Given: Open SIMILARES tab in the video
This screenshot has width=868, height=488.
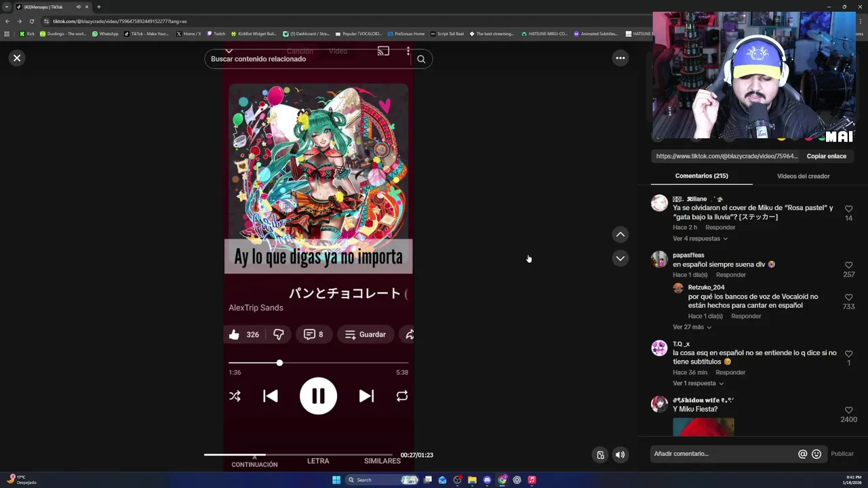Looking at the screenshot, I should point(382,461).
